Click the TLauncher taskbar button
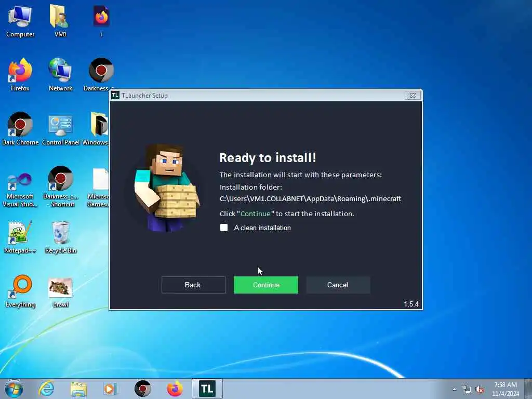This screenshot has width=532, height=399. [207, 389]
